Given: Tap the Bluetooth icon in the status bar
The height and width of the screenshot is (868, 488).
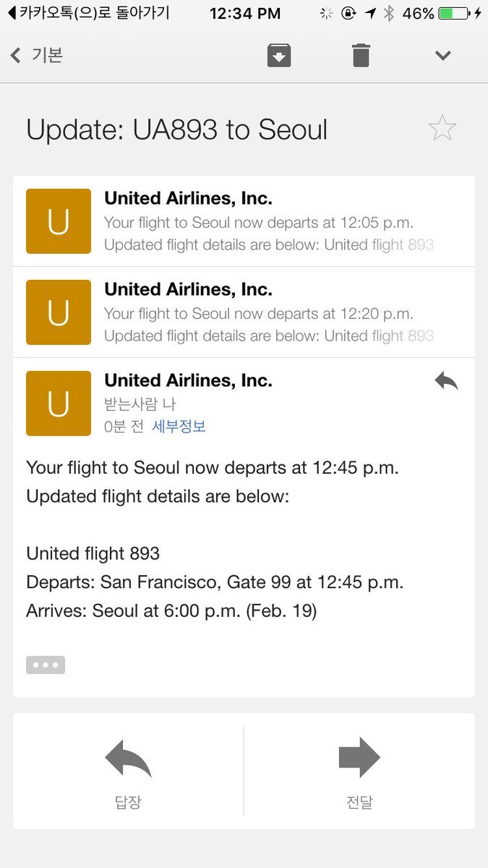Looking at the screenshot, I should coord(389,13).
